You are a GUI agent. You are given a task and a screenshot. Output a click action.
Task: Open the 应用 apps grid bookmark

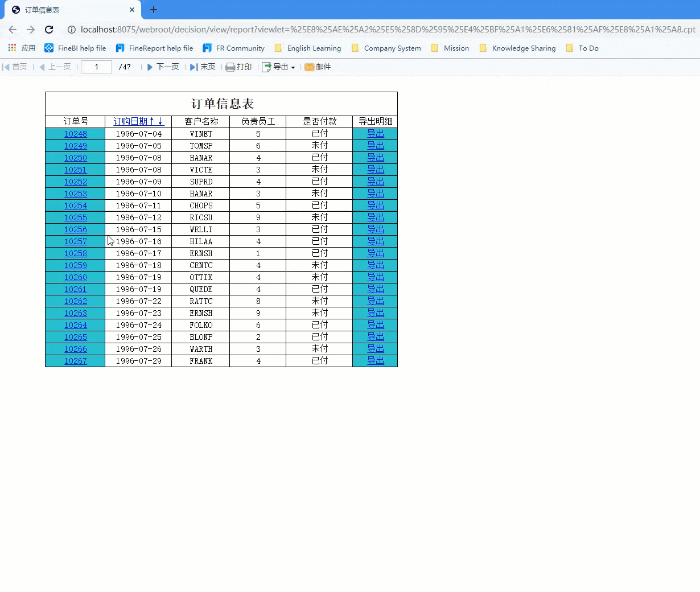point(22,48)
